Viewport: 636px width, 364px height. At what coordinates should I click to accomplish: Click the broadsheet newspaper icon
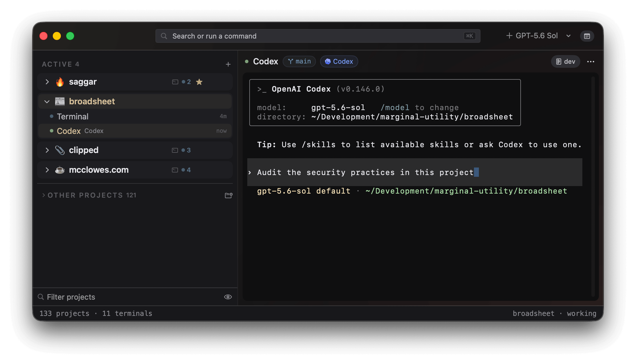[60, 101]
